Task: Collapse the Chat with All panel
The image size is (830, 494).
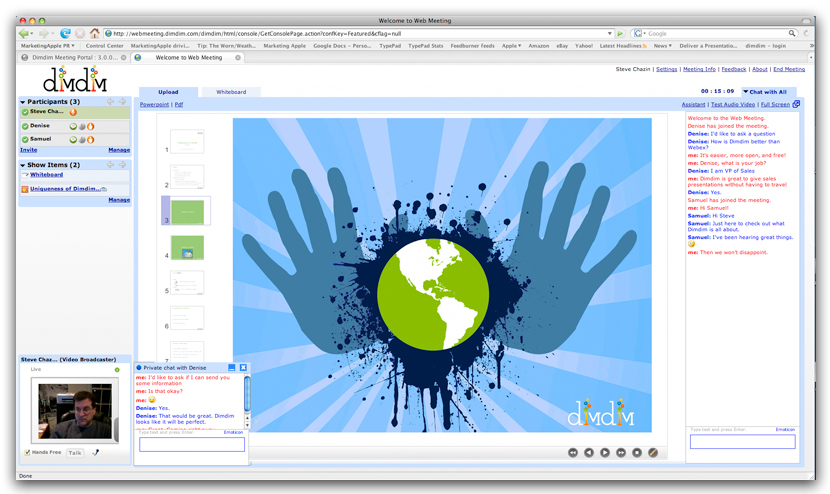Action: pyautogui.click(x=745, y=92)
